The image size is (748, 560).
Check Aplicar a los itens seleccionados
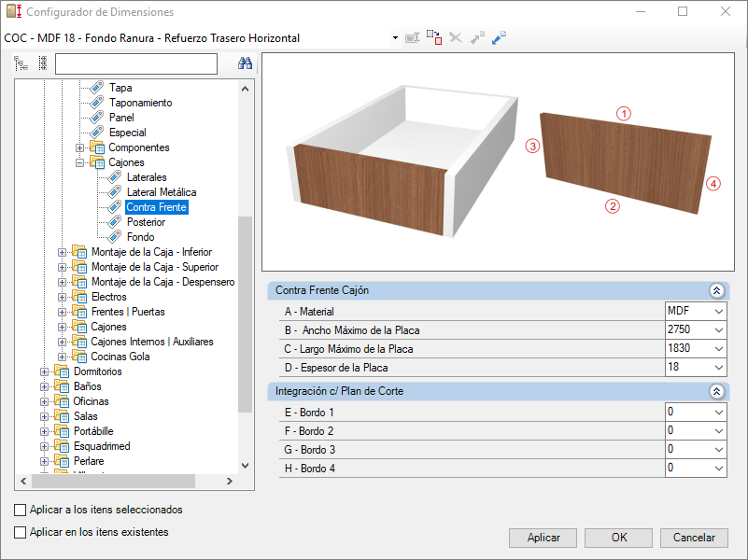pos(20,510)
